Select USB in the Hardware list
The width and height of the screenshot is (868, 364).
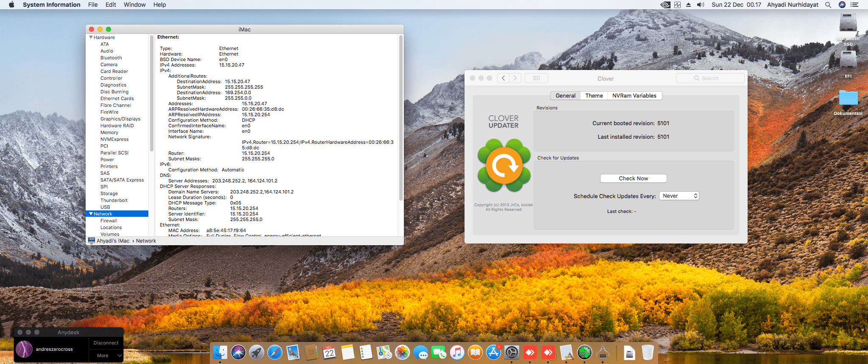pos(105,207)
